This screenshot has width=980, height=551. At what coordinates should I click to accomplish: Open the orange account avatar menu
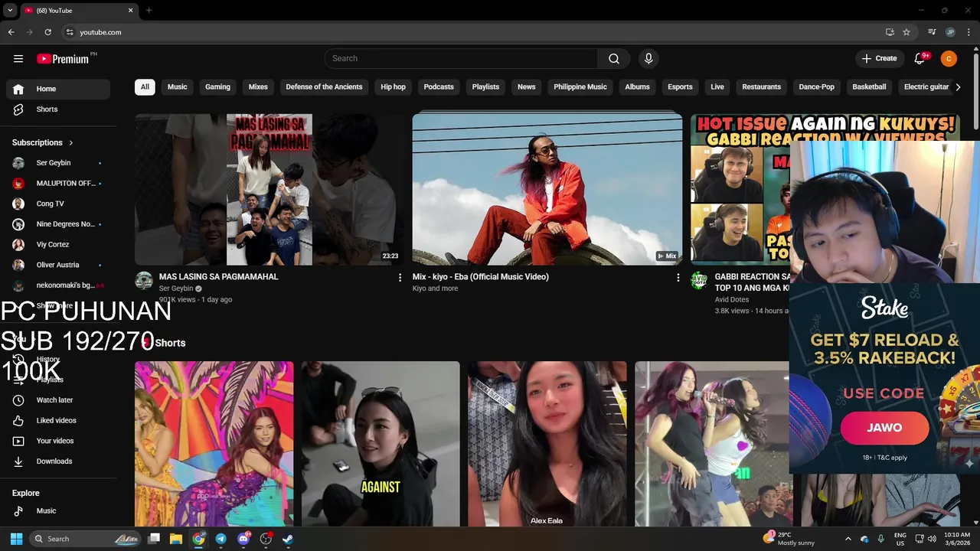(949, 59)
